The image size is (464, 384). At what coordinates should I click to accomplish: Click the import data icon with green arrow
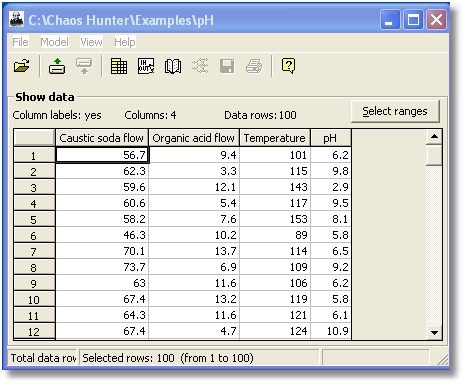click(x=57, y=66)
